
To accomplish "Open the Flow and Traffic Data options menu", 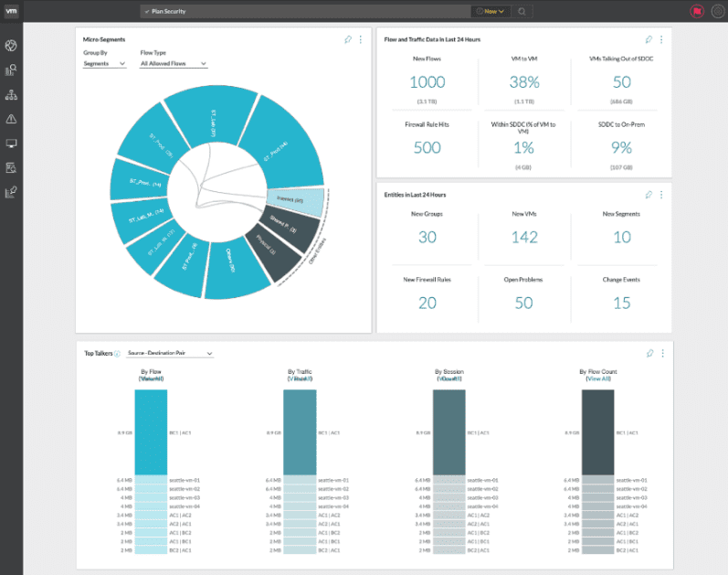I will tap(661, 39).
